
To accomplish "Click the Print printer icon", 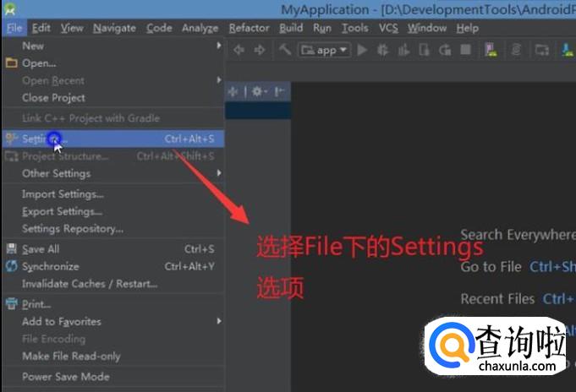I will (x=11, y=303).
